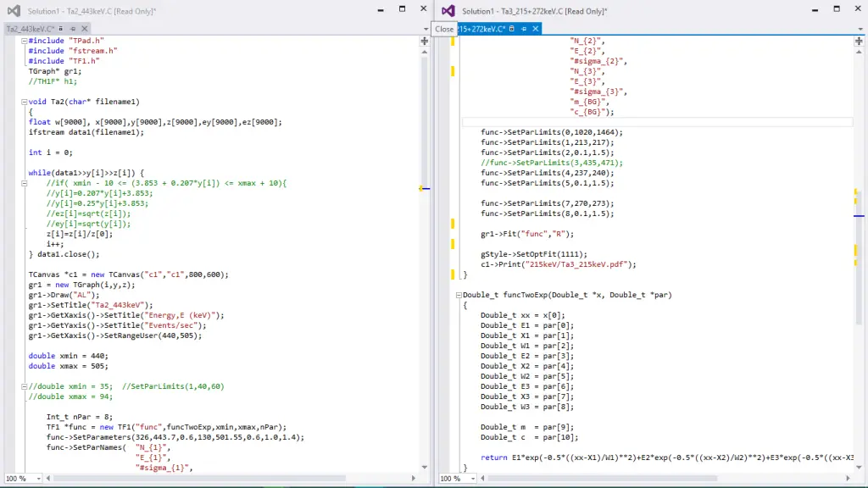Click the line 'Double_t xx = x[0];'
The height and width of the screenshot is (488, 868).
pos(522,315)
